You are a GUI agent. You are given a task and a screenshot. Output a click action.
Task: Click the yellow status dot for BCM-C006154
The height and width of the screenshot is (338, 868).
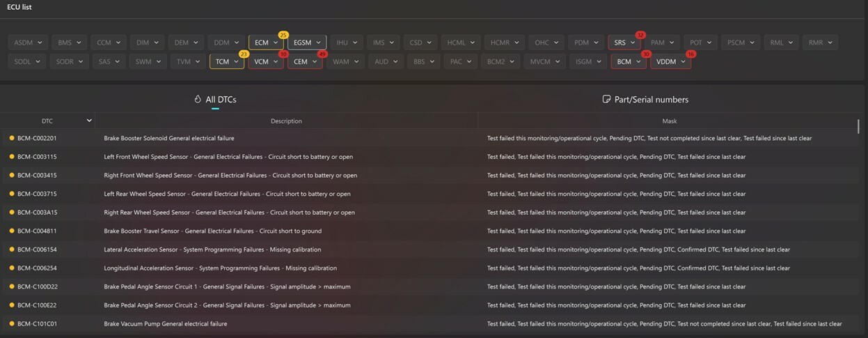point(12,249)
